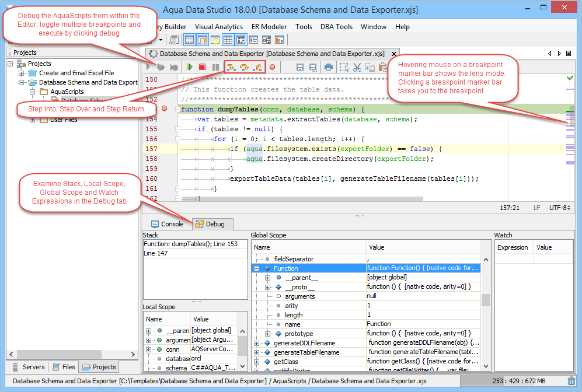
Task: Click the dashed-rectangle Select All icon
Action: (344, 67)
